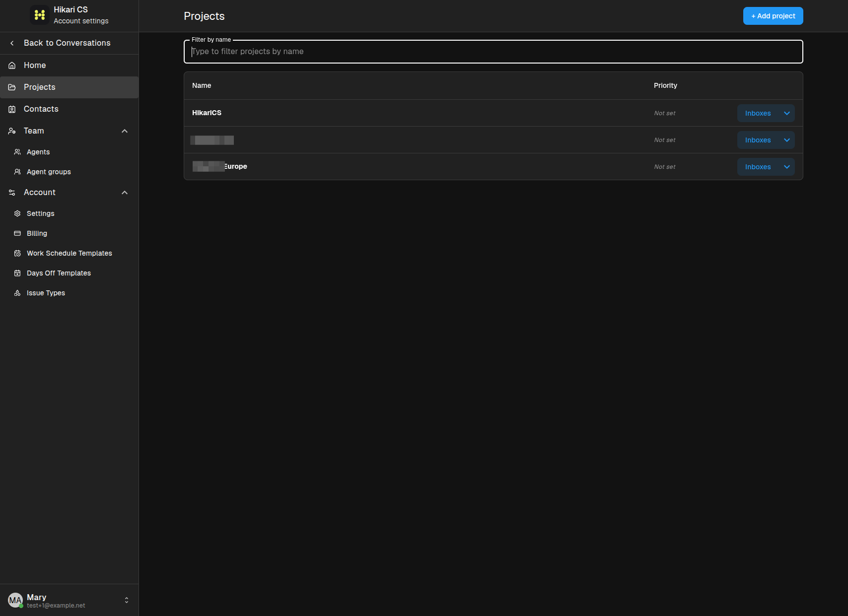
Task: Click the Home house icon
Action: coord(12,66)
